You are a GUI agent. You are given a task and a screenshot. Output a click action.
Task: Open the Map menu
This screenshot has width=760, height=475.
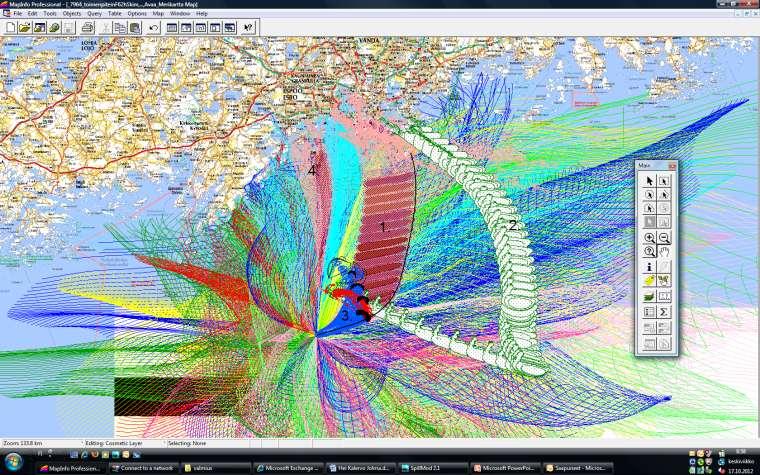coord(158,14)
